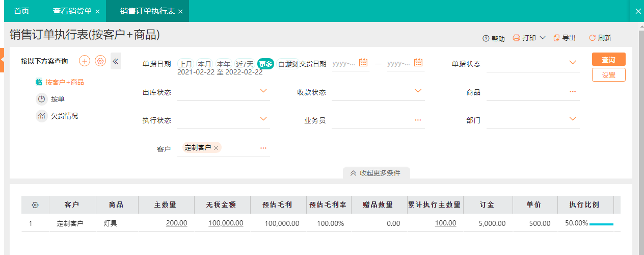Viewport: 644px width, 255px height.
Task: Choose the 近7天 date range
Action: [245, 64]
